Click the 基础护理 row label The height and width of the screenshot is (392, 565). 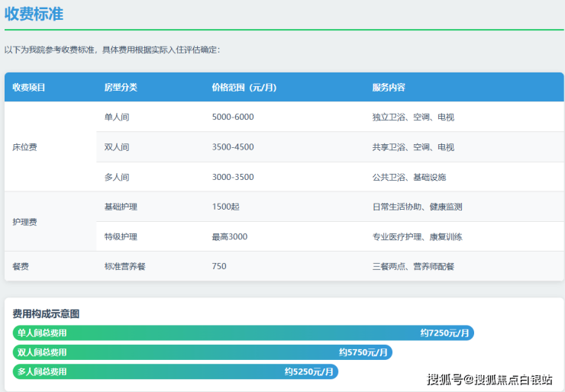[121, 207]
